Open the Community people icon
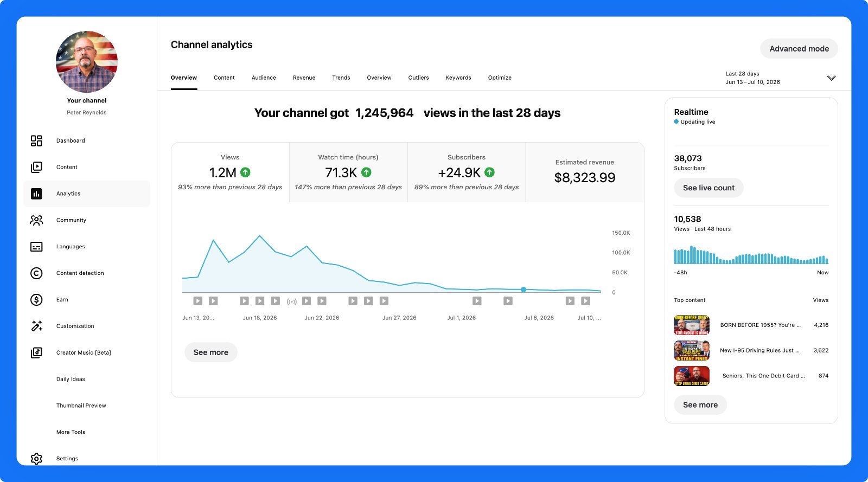The width and height of the screenshot is (868, 482). [36, 220]
